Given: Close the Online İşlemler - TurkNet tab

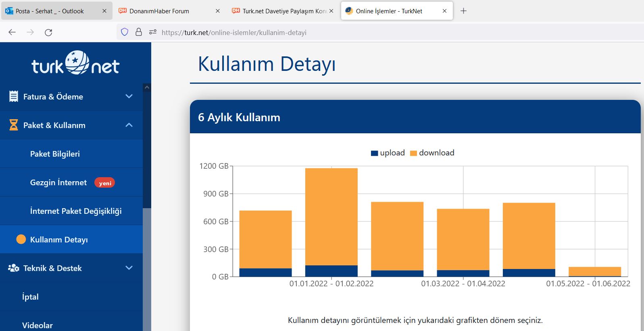Looking at the screenshot, I should pos(444,11).
